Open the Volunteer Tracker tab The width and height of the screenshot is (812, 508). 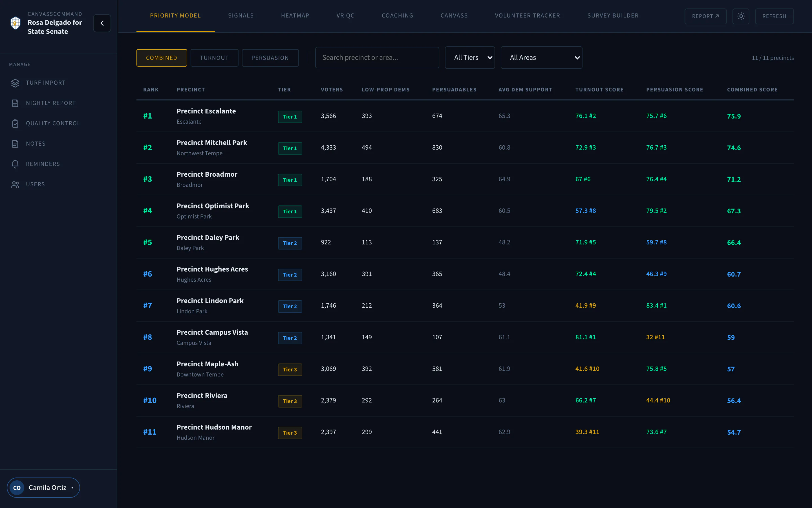(527, 16)
